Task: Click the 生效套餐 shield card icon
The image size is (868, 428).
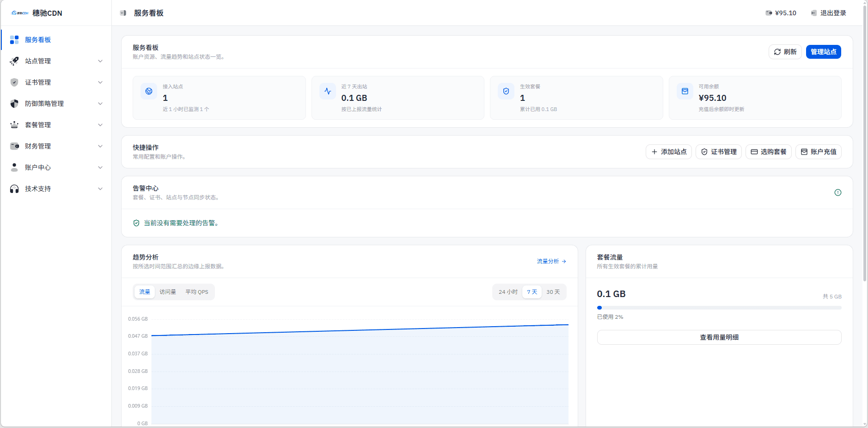Action: (x=506, y=91)
